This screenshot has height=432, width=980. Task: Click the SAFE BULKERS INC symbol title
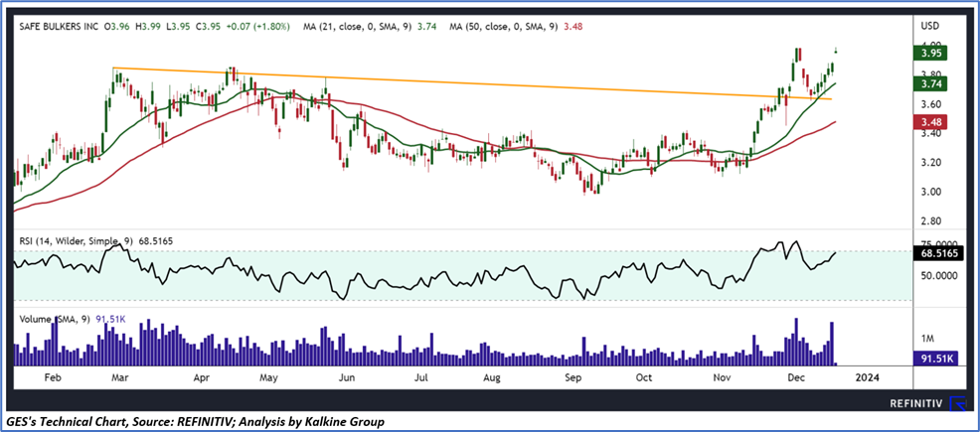pos(58,27)
